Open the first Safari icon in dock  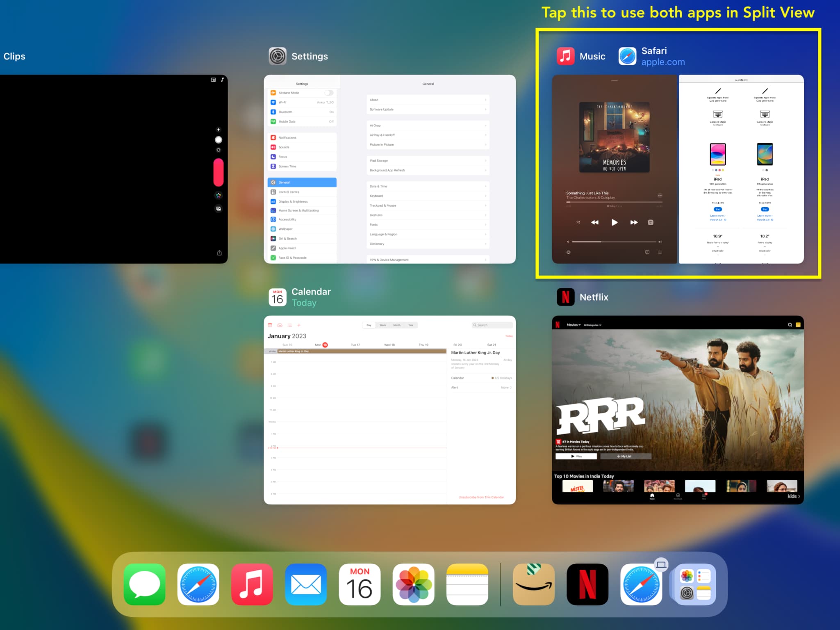pyautogui.click(x=198, y=584)
